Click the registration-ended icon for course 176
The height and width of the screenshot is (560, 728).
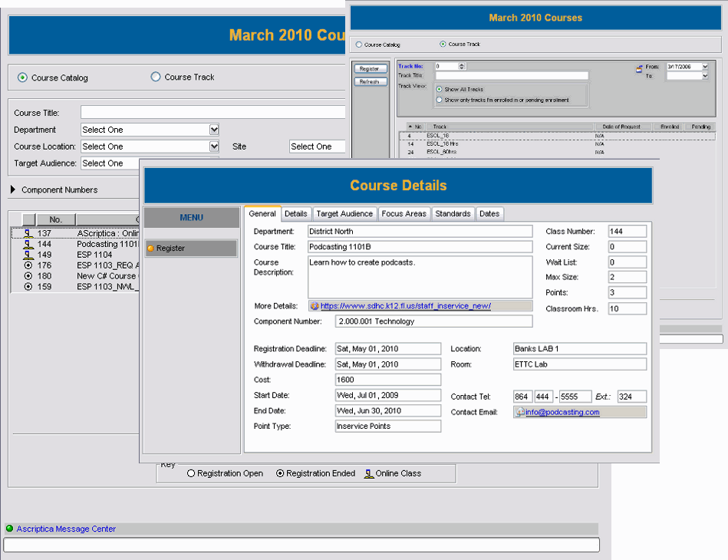(x=28, y=265)
